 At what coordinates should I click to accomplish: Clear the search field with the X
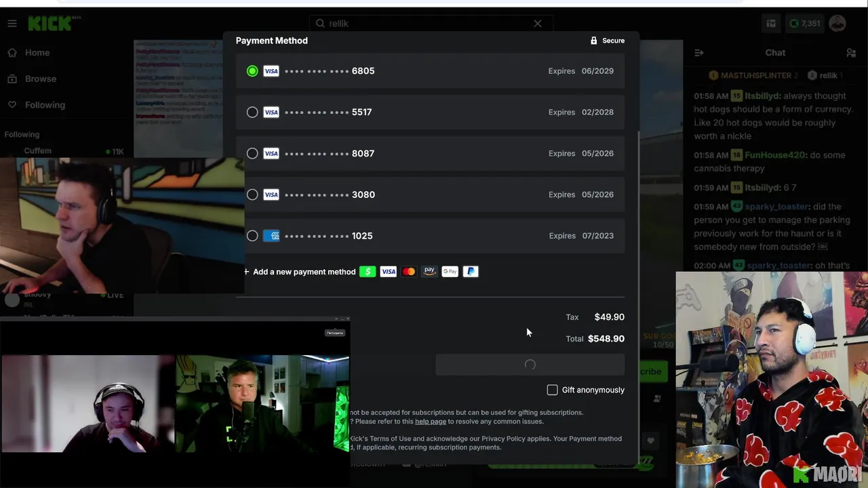coord(538,24)
